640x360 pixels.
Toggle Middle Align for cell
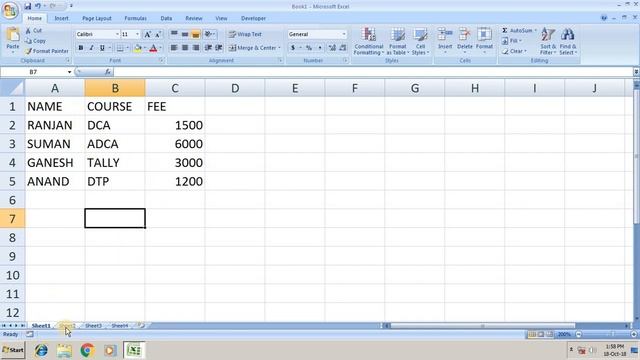(x=185, y=34)
